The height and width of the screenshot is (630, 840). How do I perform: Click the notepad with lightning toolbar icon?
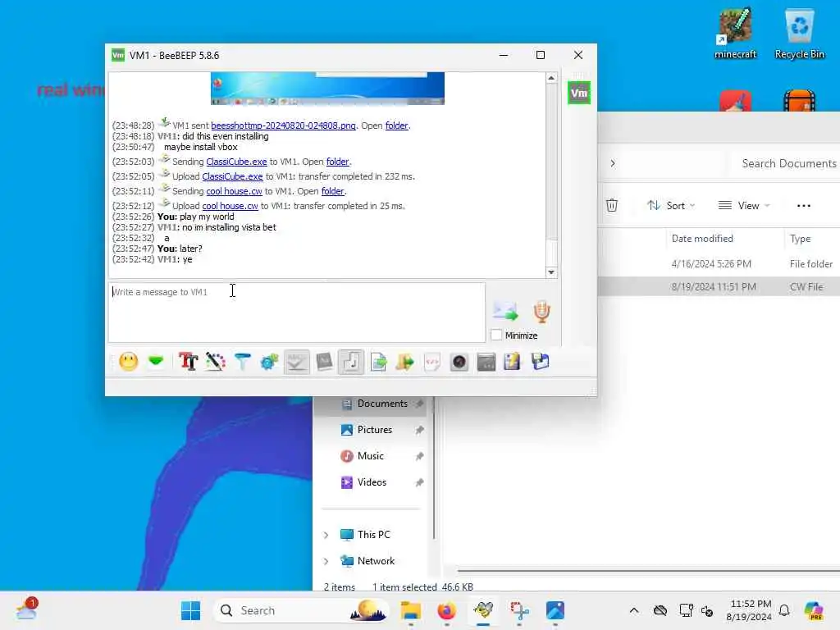pyautogui.click(x=512, y=362)
